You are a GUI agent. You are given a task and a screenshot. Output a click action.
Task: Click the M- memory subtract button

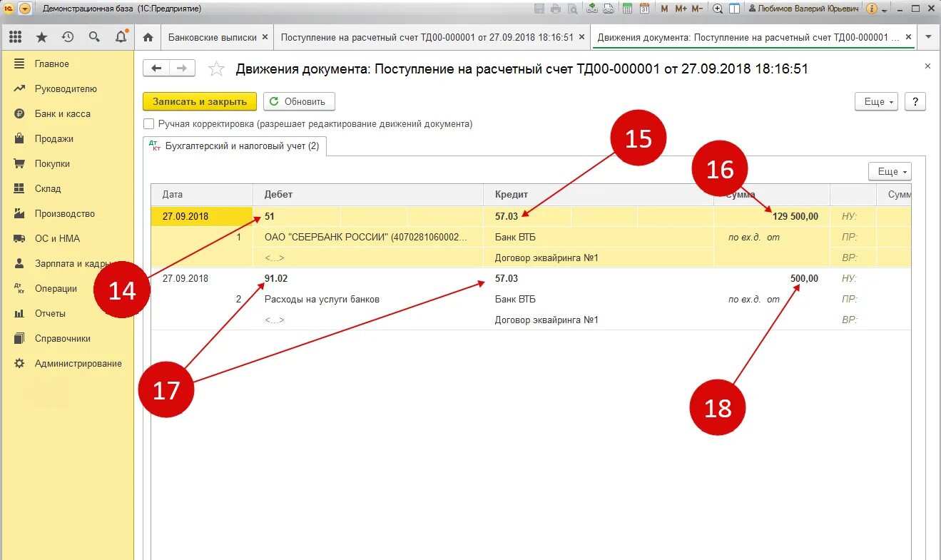pos(697,9)
